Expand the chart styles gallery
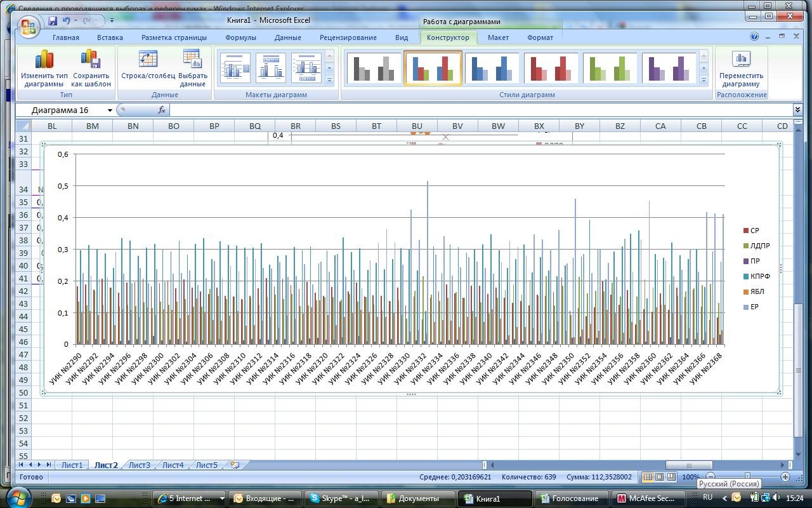The height and width of the screenshot is (508, 812). click(x=704, y=81)
